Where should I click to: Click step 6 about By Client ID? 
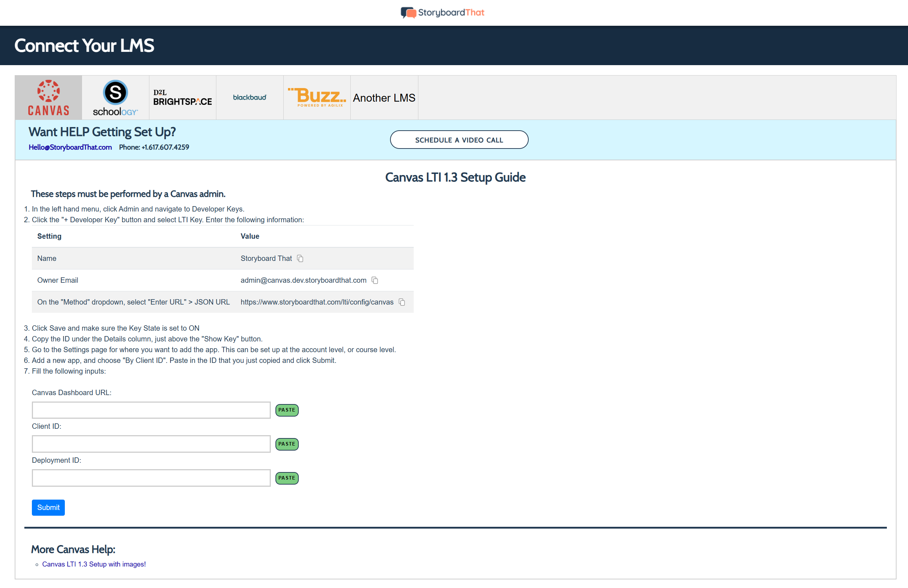click(x=184, y=360)
